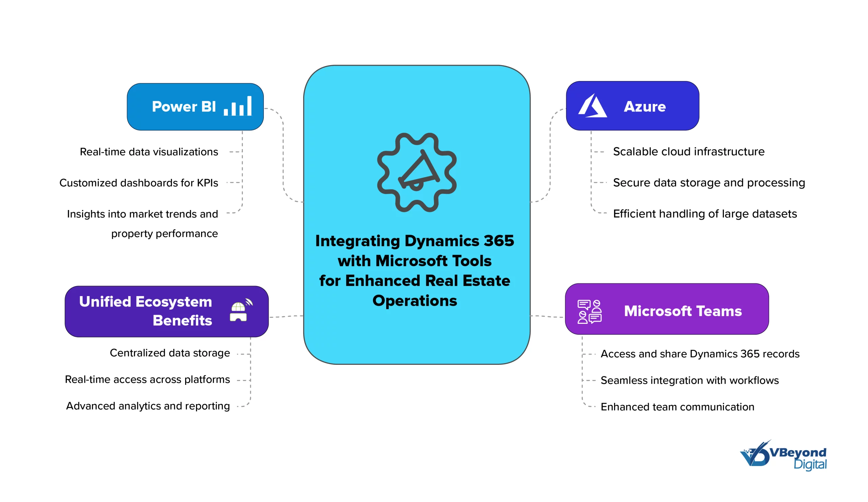Click the VBeyond Digital logo
Image resolution: width=868 pixels, height=502 pixels.
[x=784, y=456]
